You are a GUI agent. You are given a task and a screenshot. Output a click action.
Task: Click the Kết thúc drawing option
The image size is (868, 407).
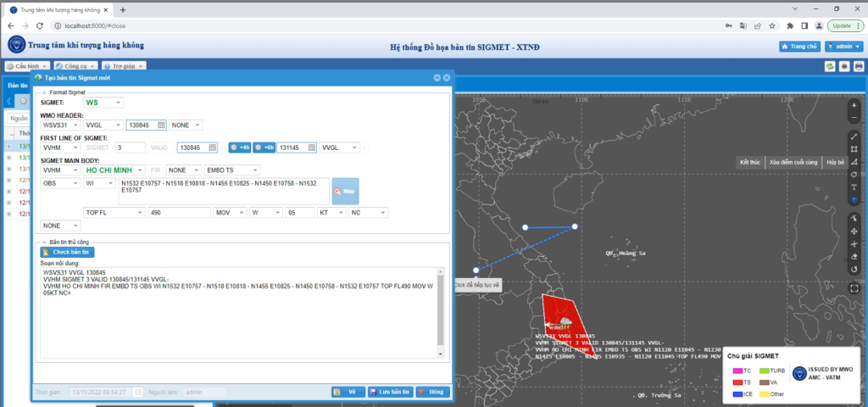(750, 161)
